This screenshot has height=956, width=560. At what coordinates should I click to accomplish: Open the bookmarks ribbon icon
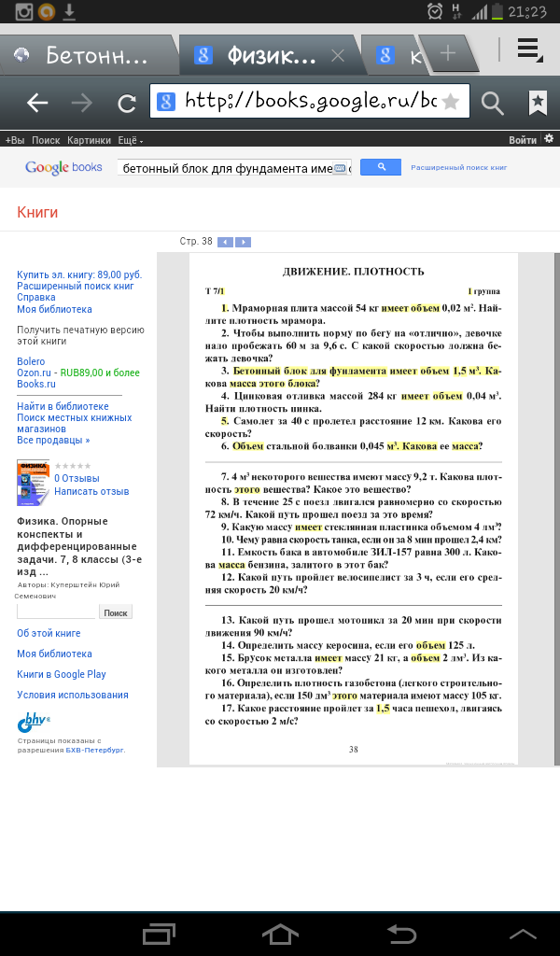click(x=538, y=103)
